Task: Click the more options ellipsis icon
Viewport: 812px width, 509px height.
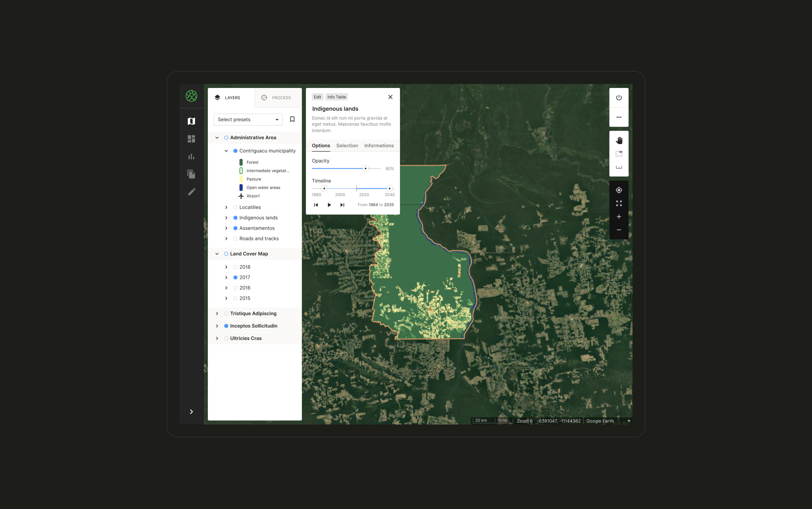Action: 619,117
